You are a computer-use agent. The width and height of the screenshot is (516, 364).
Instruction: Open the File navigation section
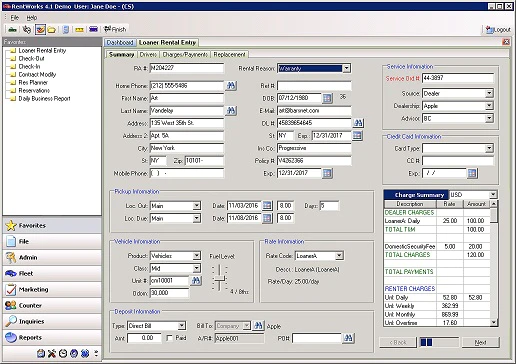pos(52,242)
